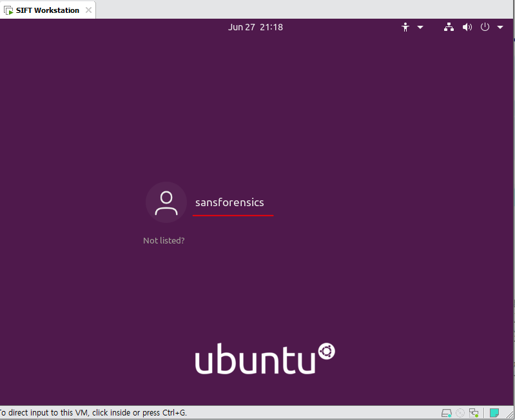515x420 pixels.
Task: Click the 'Not listed?' link
Action: (164, 240)
